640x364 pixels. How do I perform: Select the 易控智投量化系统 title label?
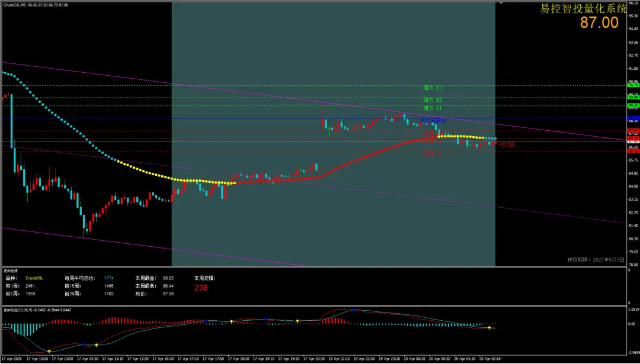pyautogui.click(x=583, y=8)
